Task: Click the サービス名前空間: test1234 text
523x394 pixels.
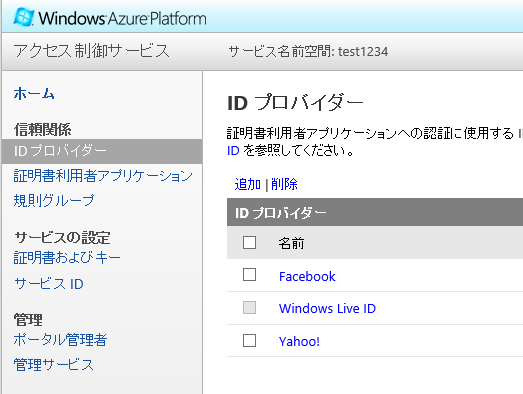Action: pyautogui.click(x=308, y=52)
